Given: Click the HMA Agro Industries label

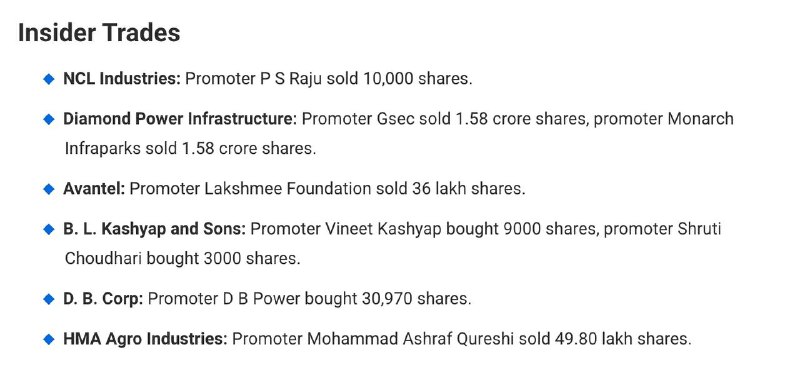Looking at the screenshot, I should point(145,338).
